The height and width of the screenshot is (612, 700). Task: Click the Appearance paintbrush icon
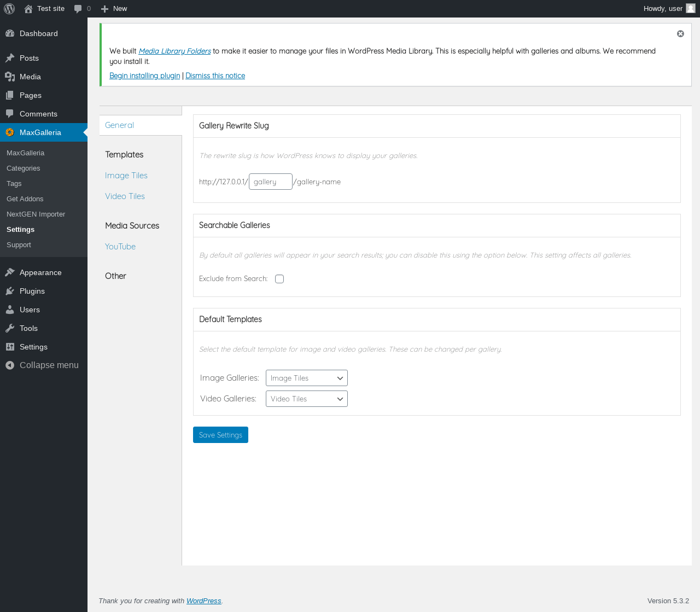click(x=10, y=272)
